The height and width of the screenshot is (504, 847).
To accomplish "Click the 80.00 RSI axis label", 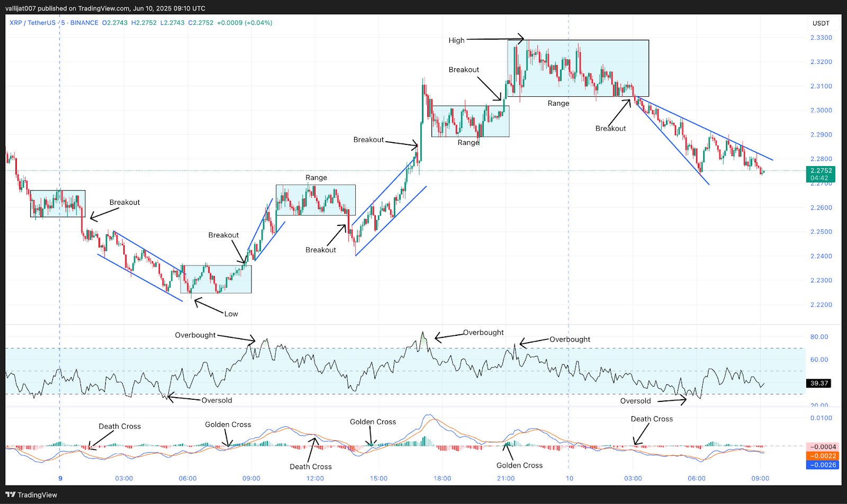I will [x=819, y=337].
